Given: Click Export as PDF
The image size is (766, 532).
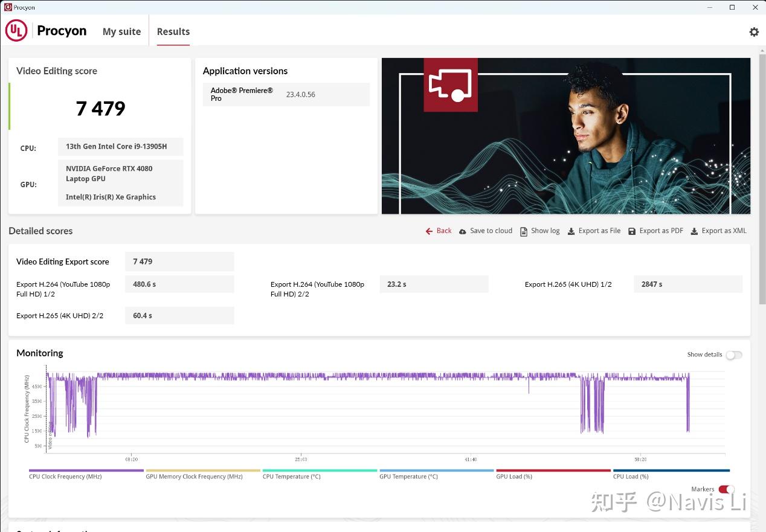Looking at the screenshot, I should pyautogui.click(x=661, y=231).
